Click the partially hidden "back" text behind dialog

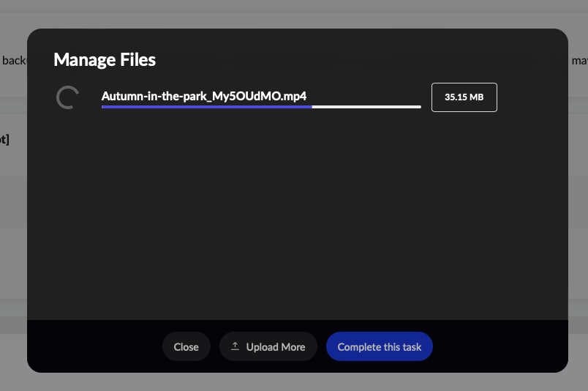coord(13,61)
